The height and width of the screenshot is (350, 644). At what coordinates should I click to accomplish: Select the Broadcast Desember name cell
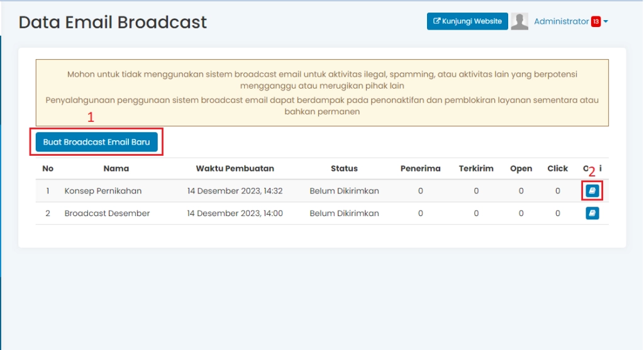pyautogui.click(x=107, y=214)
